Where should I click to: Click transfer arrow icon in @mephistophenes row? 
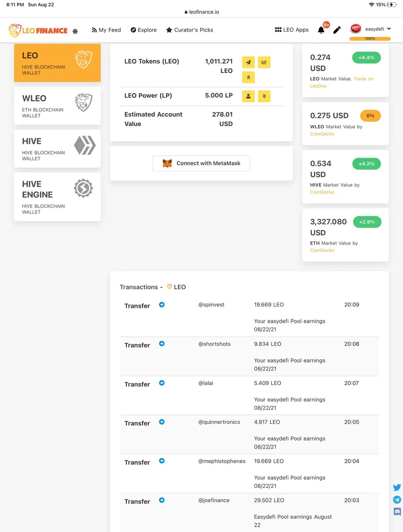162,461
